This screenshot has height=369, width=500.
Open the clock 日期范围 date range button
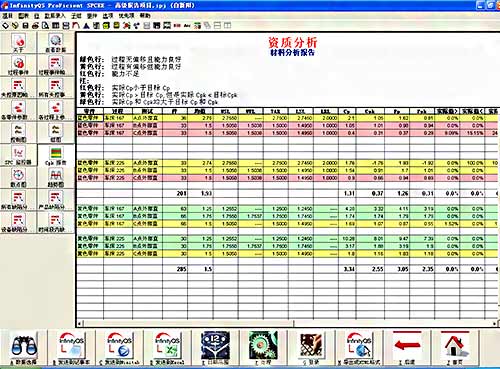(215, 348)
